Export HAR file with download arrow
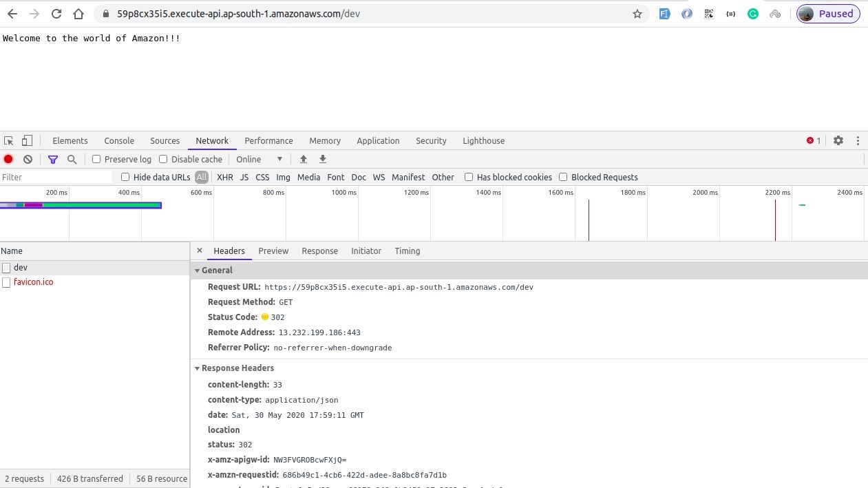 [323, 159]
